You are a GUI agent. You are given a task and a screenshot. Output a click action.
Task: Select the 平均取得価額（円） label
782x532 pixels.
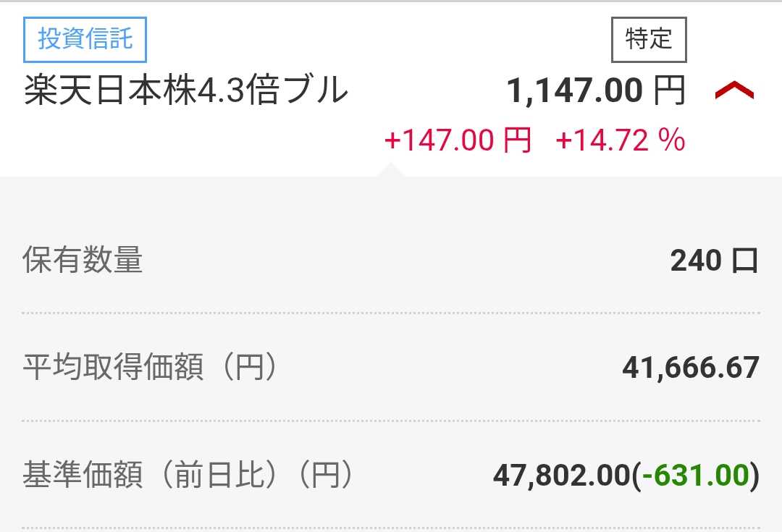(151, 368)
